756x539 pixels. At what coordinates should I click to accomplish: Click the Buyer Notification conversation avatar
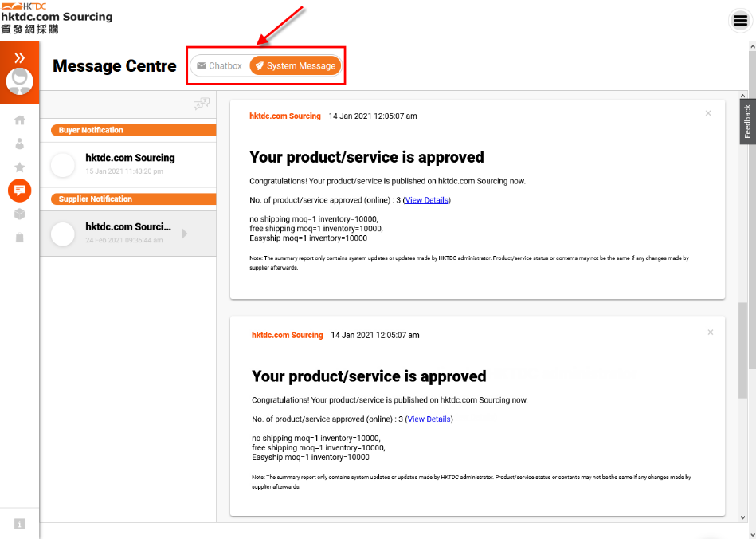point(63,165)
